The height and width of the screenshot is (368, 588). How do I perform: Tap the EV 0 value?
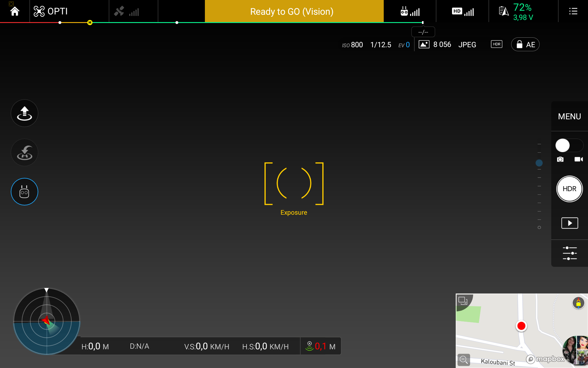point(404,45)
